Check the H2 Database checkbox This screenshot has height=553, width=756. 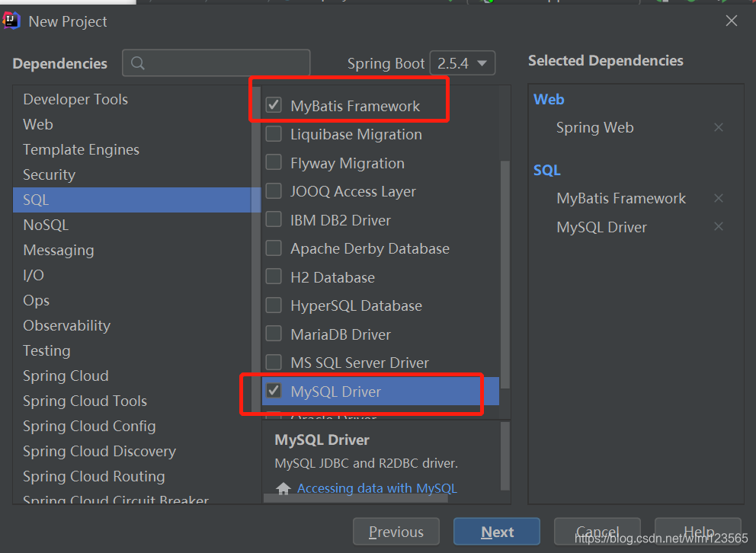coord(274,276)
